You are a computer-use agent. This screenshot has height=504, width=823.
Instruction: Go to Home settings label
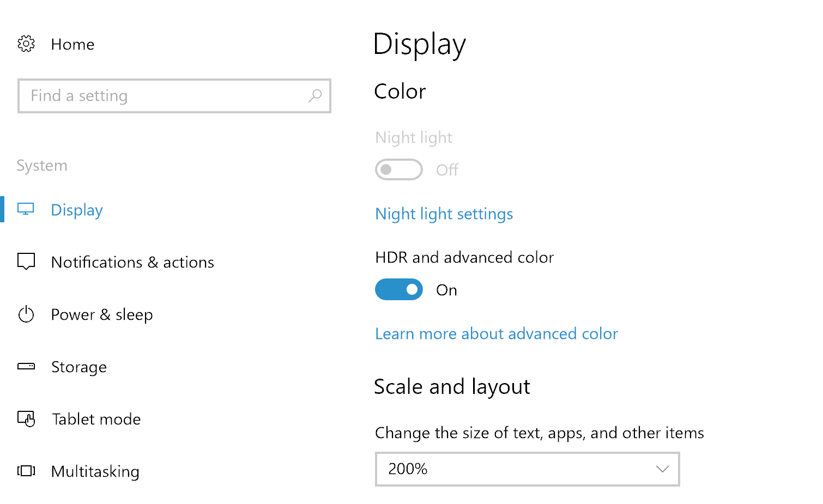tap(72, 44)
